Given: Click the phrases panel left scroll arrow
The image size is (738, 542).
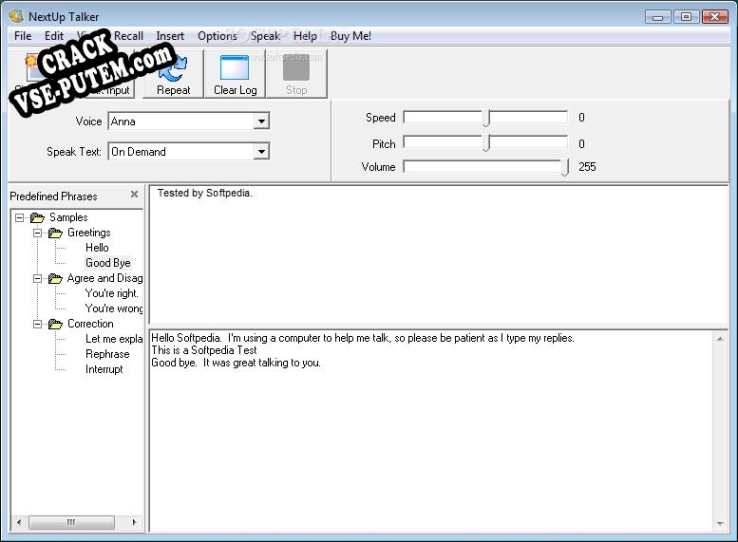Looking at the screenshot, I should coord(19,522).
